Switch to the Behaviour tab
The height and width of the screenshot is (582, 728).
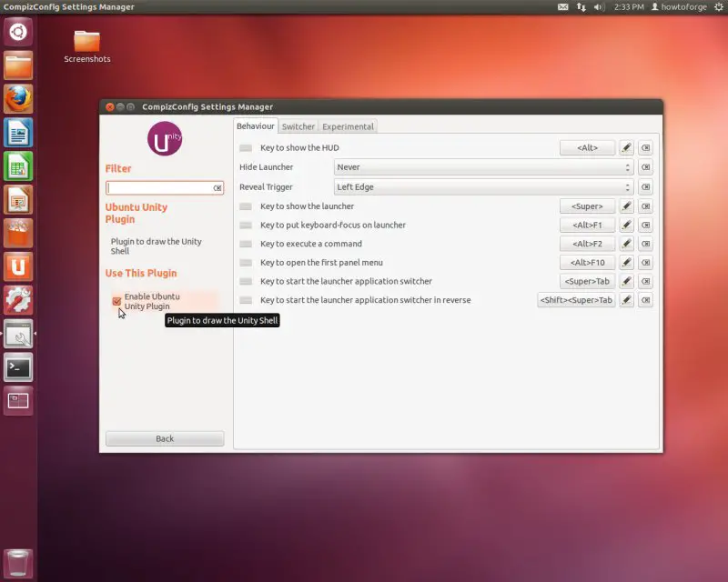coord(256,126)
